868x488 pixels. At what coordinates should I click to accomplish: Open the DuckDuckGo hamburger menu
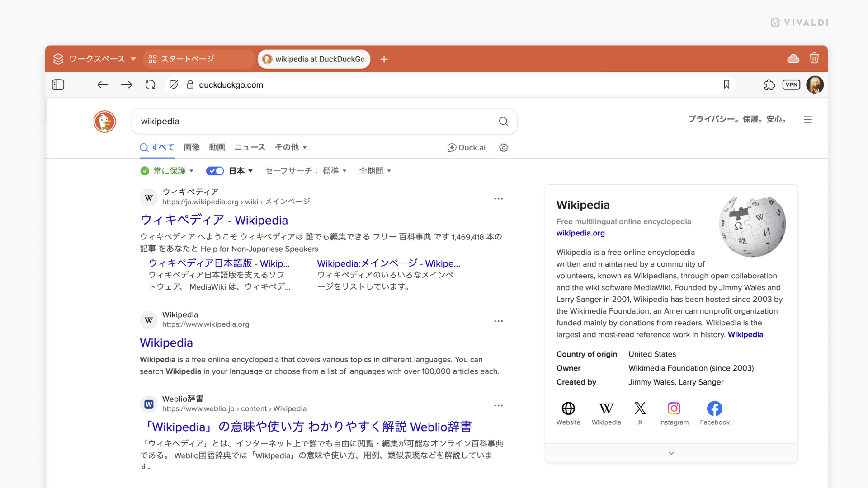pyautogui.click(x=808, y=120)
